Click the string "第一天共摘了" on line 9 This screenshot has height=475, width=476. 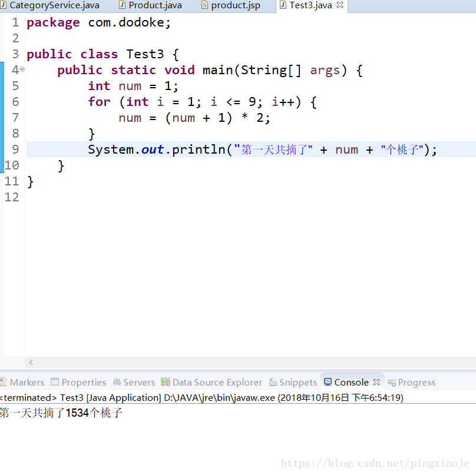[x=273, y=150]
